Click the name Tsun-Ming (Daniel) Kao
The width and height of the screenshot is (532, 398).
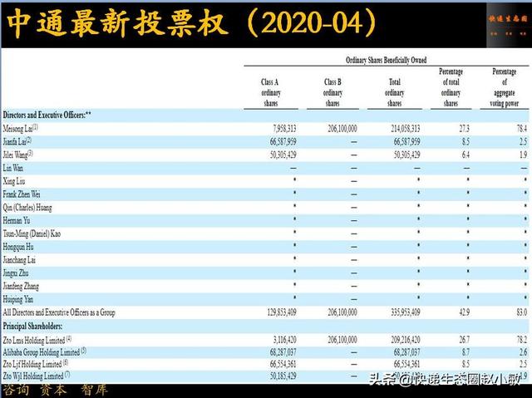pos(32,233)
